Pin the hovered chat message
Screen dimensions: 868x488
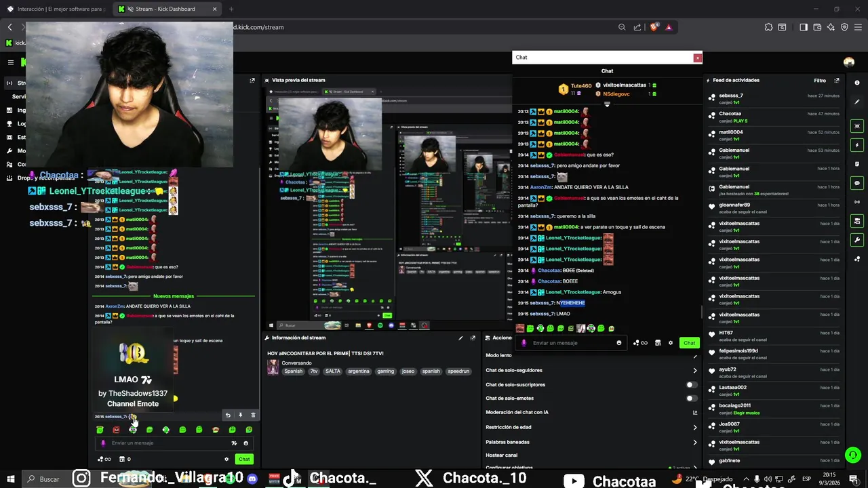[x=240, y=415]
